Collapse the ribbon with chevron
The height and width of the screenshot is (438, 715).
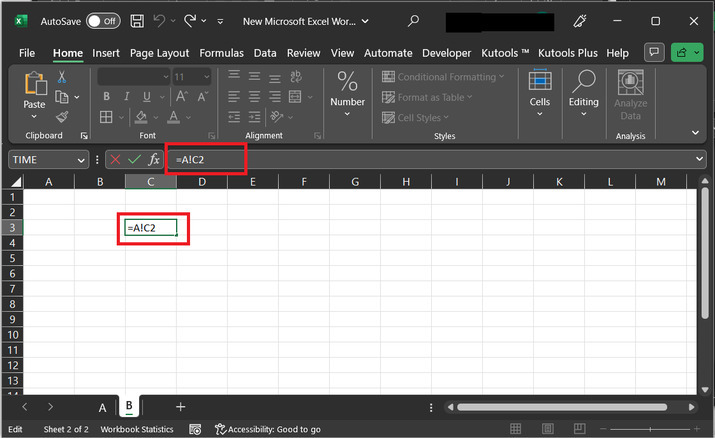click(695, 133)
